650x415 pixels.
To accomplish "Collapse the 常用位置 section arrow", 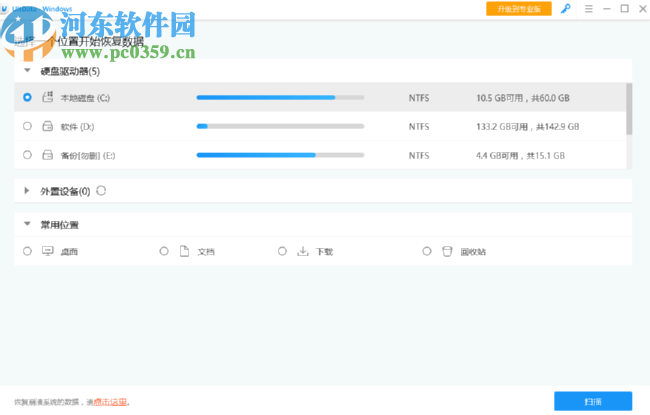I will pyautogui.click(x=27, y=224).
